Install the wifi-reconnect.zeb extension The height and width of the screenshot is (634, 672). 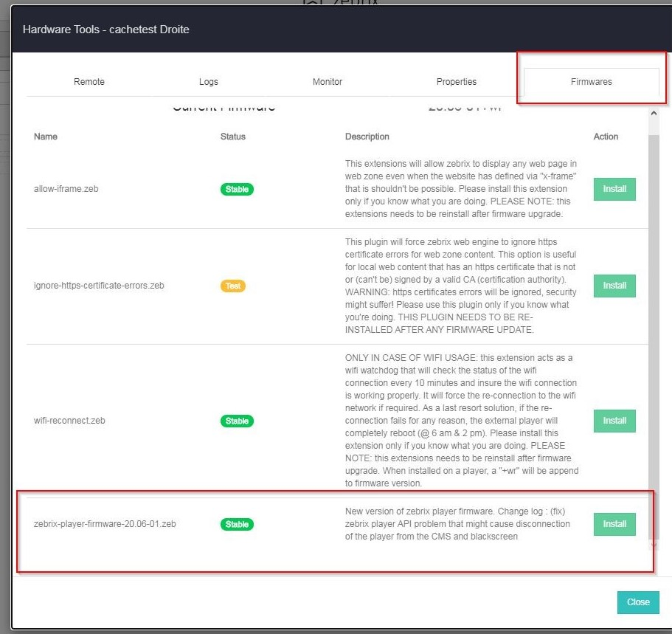click(x=614, y=421)
